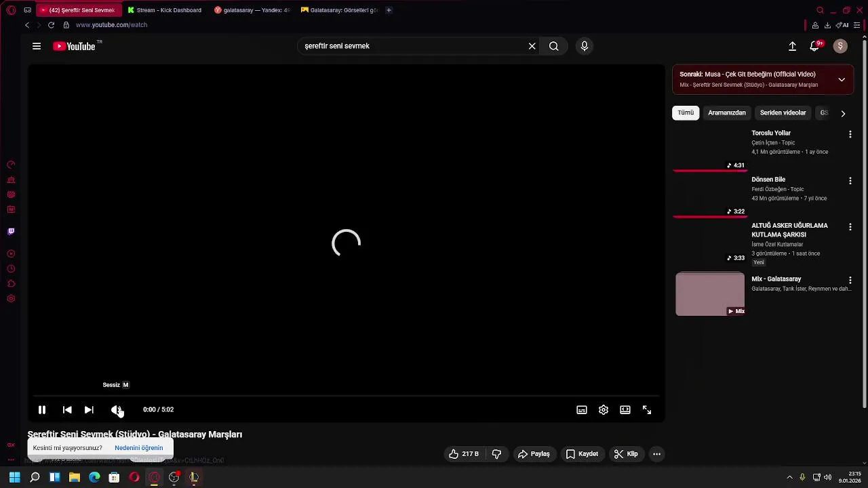Viewport: 868px width, 488px height.
Task: Select the Aramanızdan filter chip
Action: click(727, 113)
